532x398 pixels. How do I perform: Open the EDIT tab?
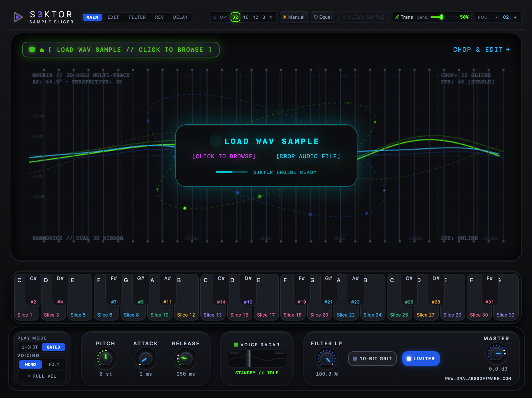[113, 17]
